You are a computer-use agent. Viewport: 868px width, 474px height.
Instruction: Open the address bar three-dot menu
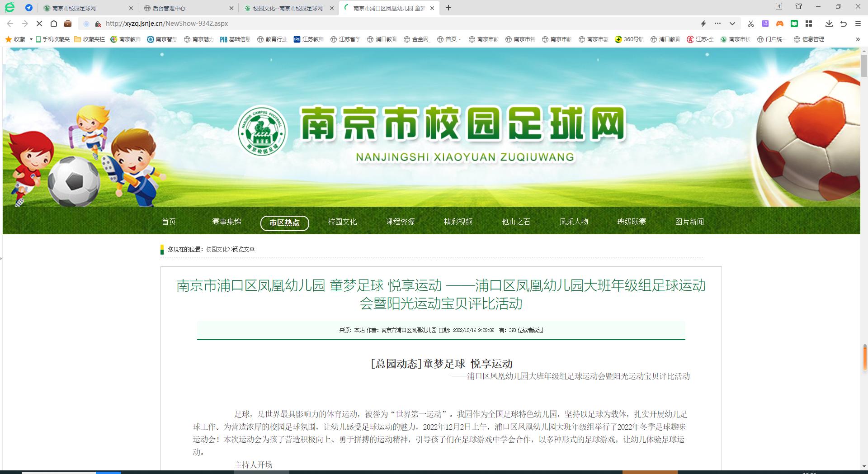(x=717, y=24)
